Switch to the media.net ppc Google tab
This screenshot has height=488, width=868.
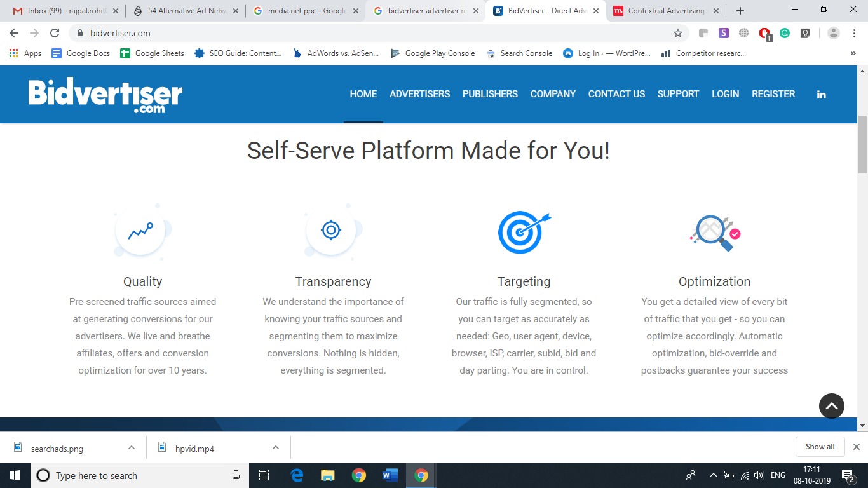305,11
